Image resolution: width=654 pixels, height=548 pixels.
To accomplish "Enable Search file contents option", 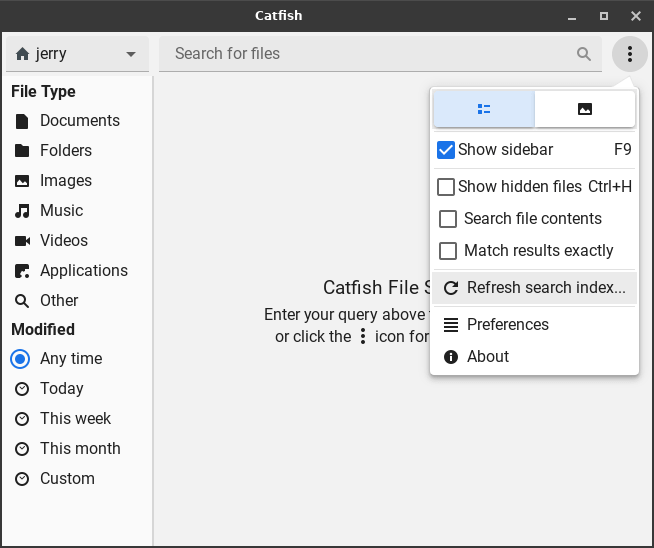I will coord(447,219).
